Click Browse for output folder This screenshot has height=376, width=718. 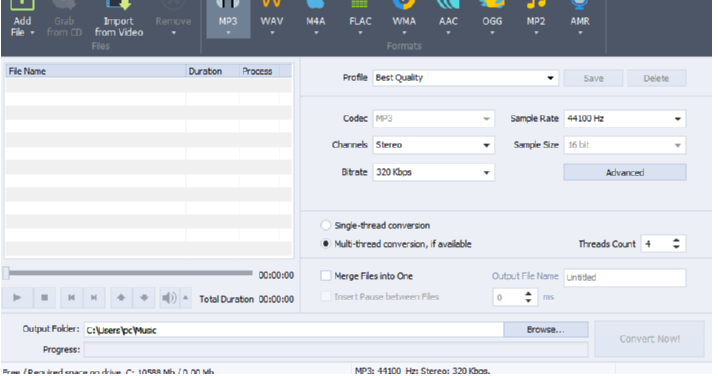click(545, 330)
